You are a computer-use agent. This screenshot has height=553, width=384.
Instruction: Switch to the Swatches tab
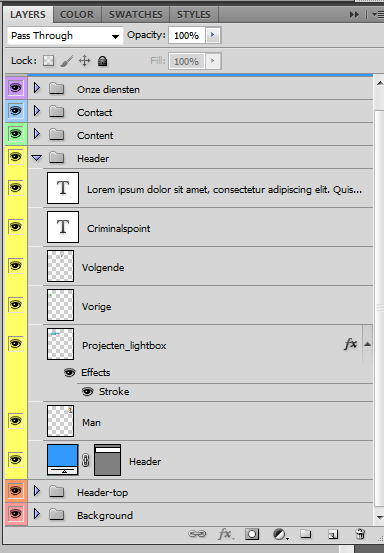135,14
